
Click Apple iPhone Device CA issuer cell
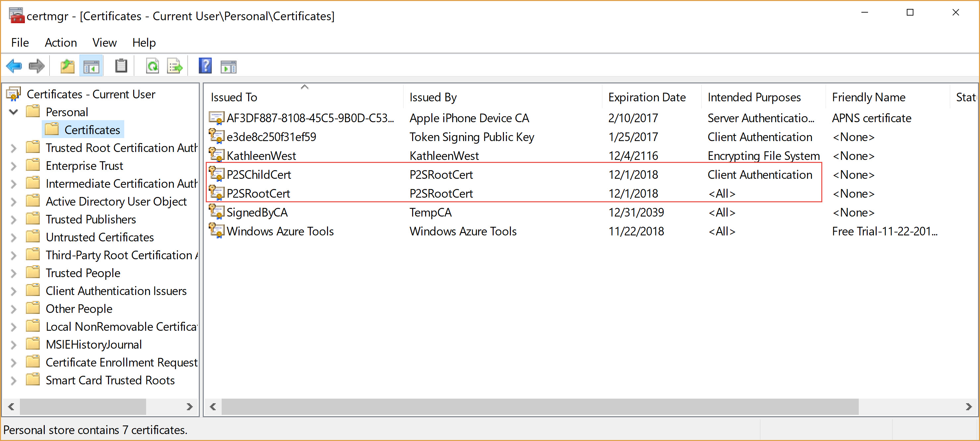click(469, 118)
